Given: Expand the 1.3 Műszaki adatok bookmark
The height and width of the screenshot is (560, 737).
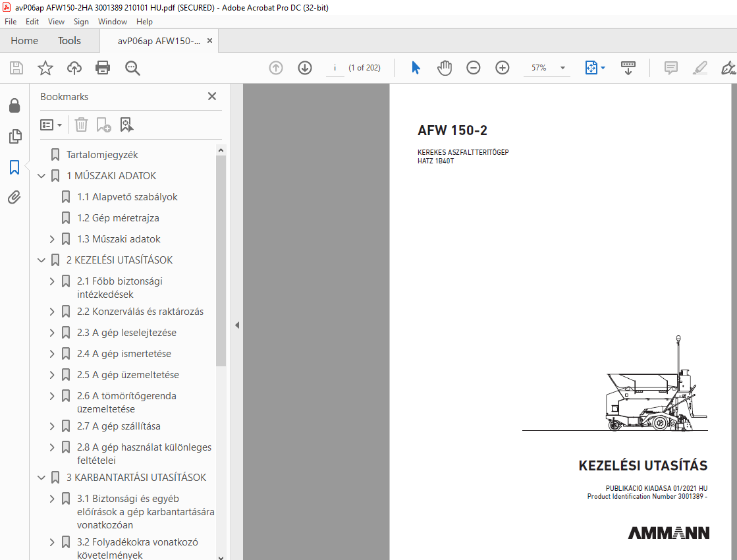Looking at the screenshot, I should point(52,239).
